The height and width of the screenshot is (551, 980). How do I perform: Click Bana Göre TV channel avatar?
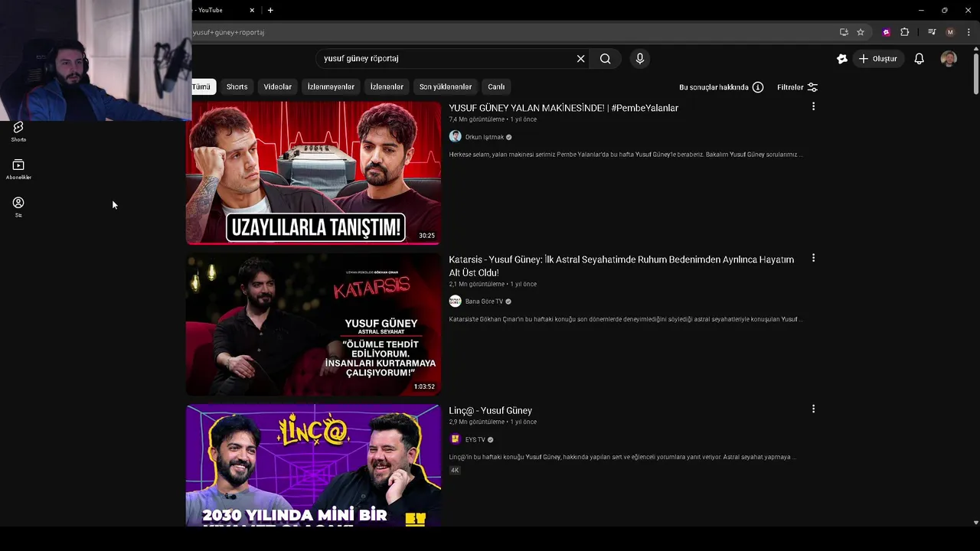coord(455,301)
